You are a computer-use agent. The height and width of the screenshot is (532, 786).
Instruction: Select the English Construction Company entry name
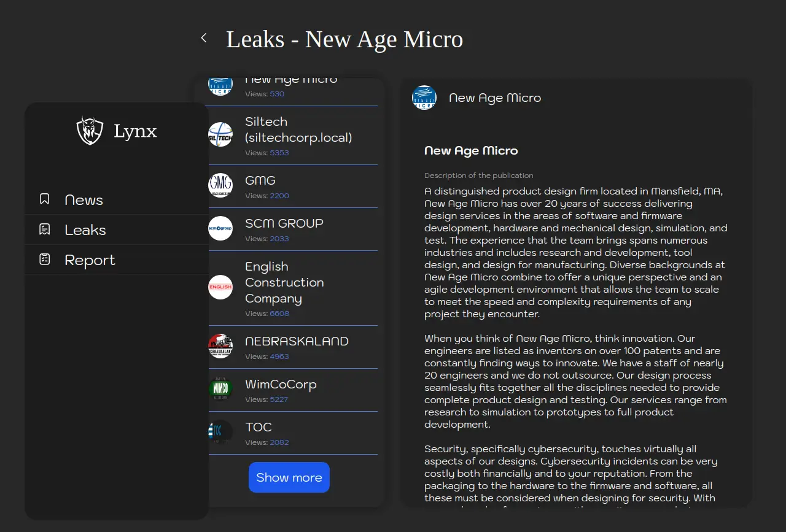(284, 282)
